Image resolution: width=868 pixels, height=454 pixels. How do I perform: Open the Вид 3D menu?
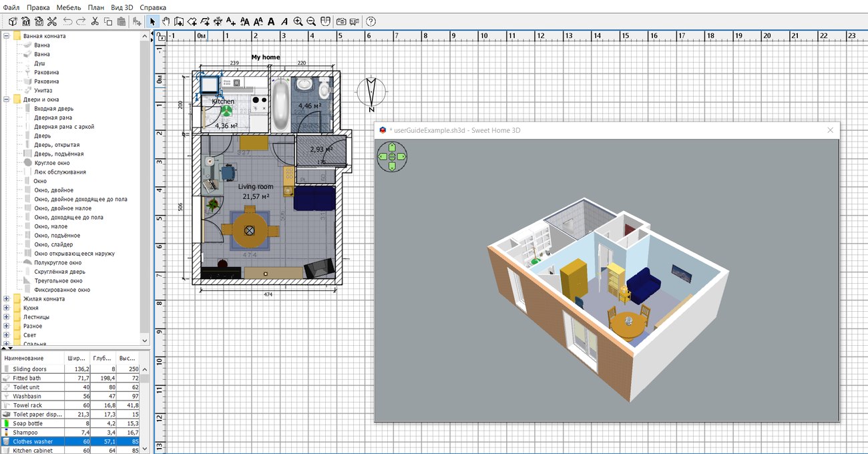click(x=122, y=7)
